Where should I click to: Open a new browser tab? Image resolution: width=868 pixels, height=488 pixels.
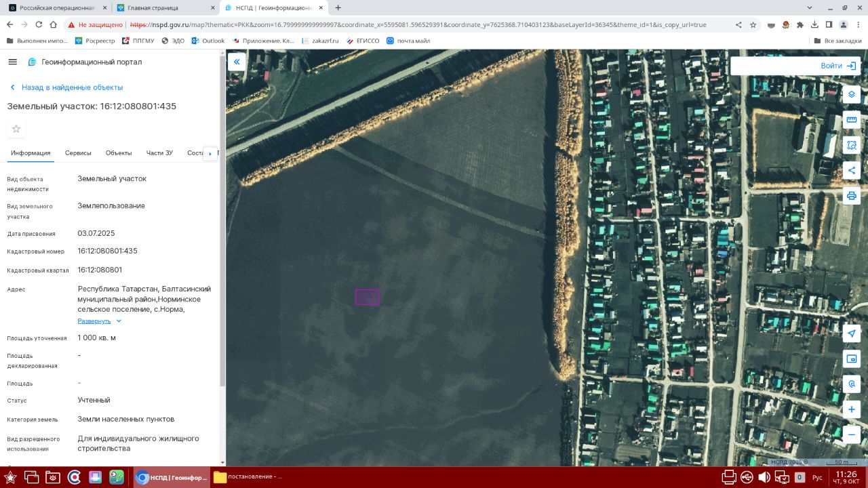[x=338, y=7]
